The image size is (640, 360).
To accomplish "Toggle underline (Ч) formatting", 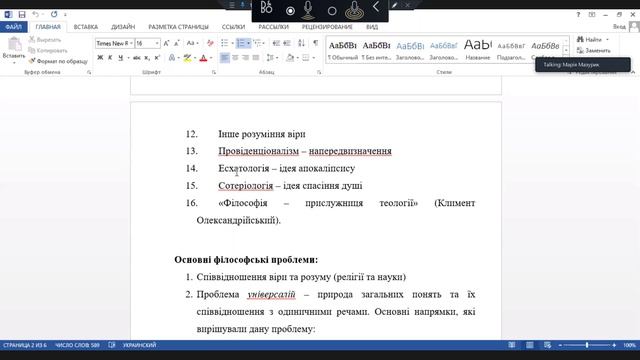I will pyautogui.click(x=120, y=58).
